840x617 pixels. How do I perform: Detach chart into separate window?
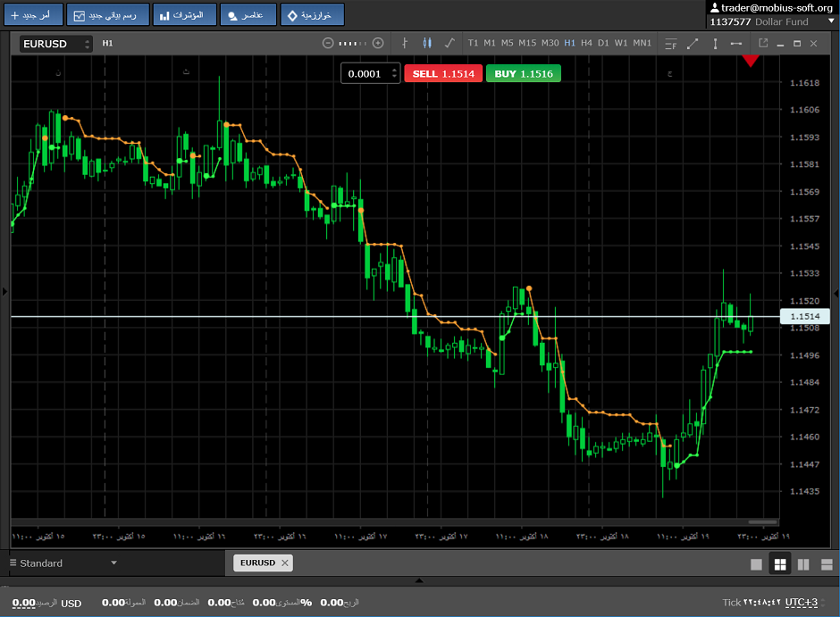[x=763, y=43]
